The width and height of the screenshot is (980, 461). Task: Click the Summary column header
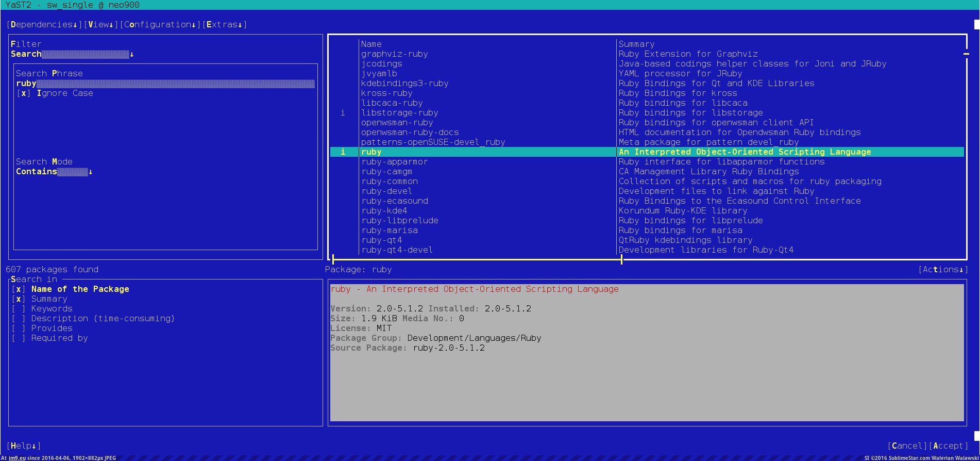(x=637, y=44)
